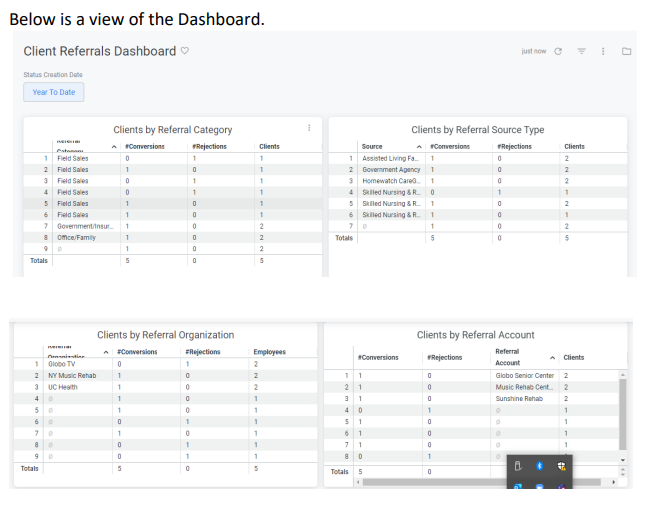Click Clients column header in Referral Account table

coord(574,357)
